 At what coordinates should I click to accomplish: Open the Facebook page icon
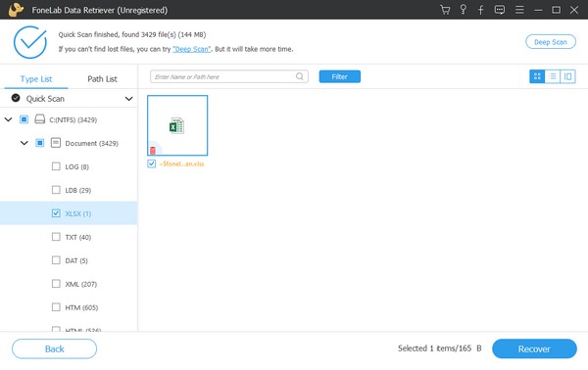(x=481, y=10)
